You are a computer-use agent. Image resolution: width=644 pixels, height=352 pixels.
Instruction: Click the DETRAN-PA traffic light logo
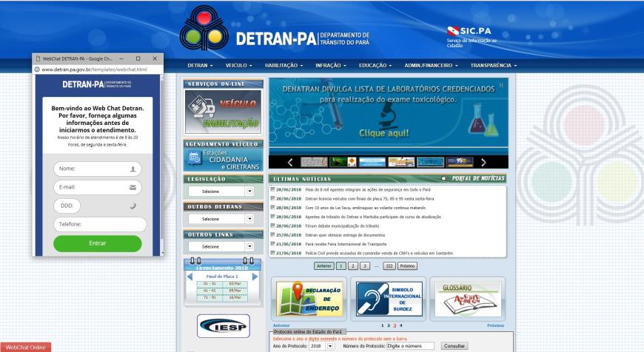pos(205,29)
